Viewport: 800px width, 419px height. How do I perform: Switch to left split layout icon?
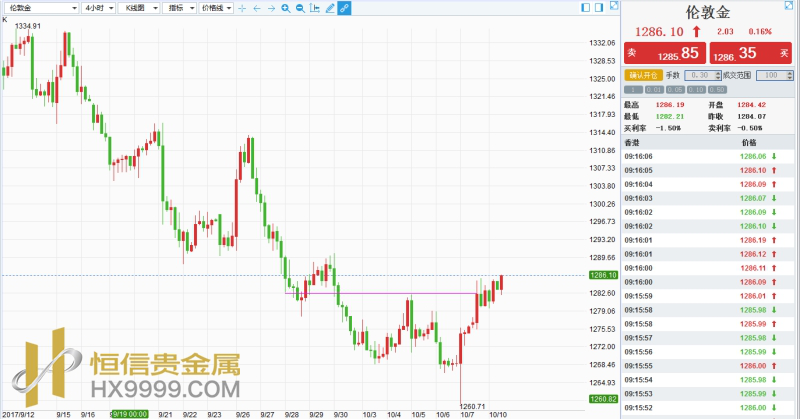click(x=586, y=8)
